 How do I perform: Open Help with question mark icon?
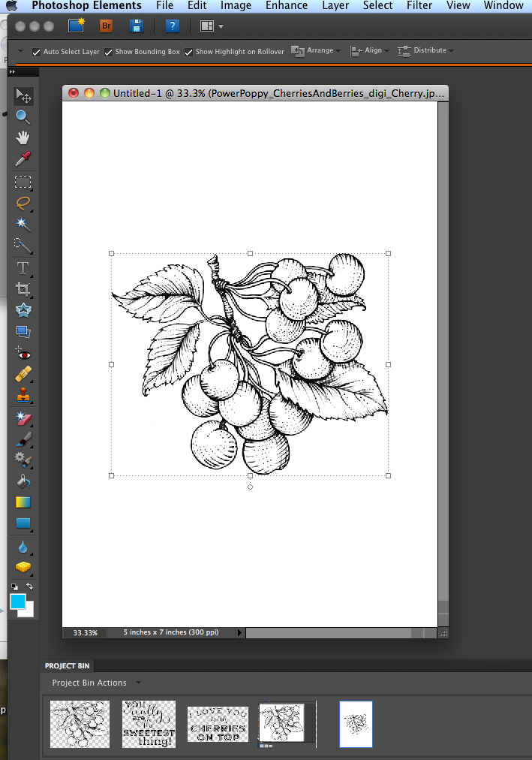[x=173, y=26]
